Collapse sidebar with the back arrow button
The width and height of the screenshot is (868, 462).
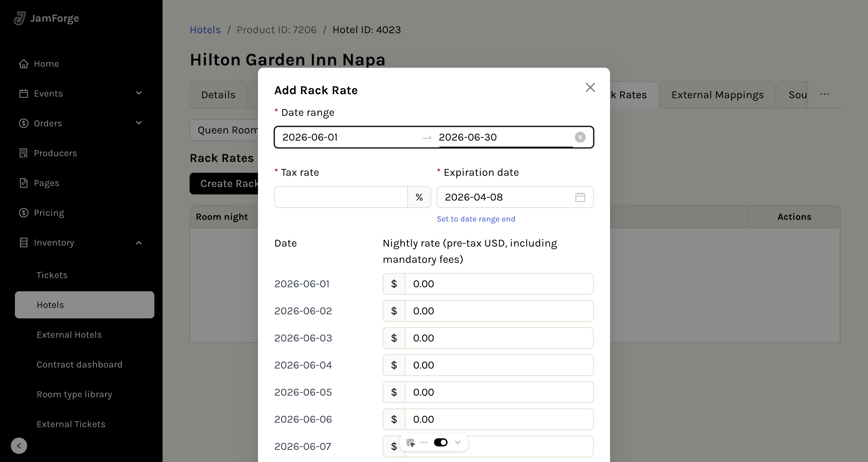pos(19,446)
